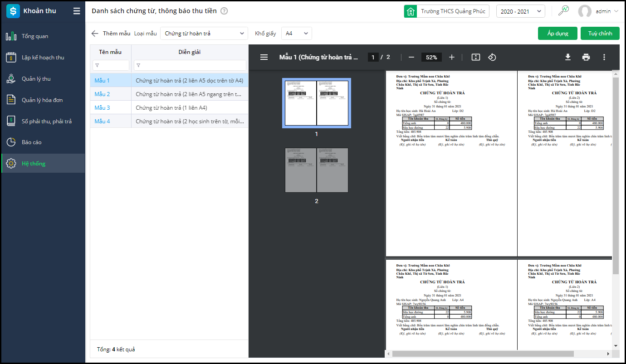Open Quản lý hóa đơn menu

(43, 100)
